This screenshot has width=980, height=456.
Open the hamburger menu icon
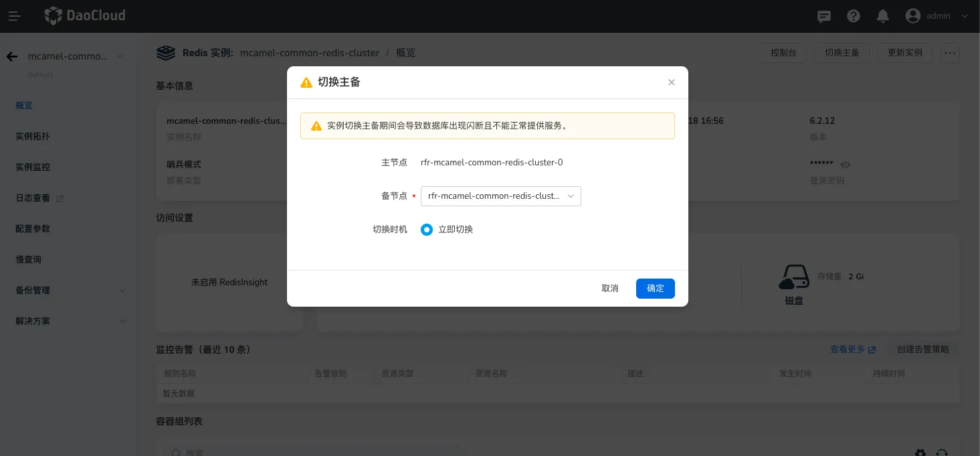(14, 16)
